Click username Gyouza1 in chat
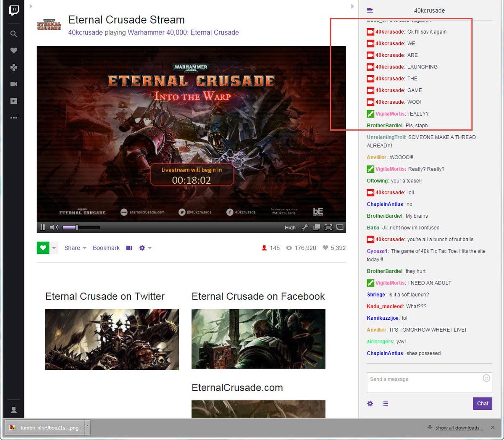This screenshot has height=440, width=504. (378, 251)
